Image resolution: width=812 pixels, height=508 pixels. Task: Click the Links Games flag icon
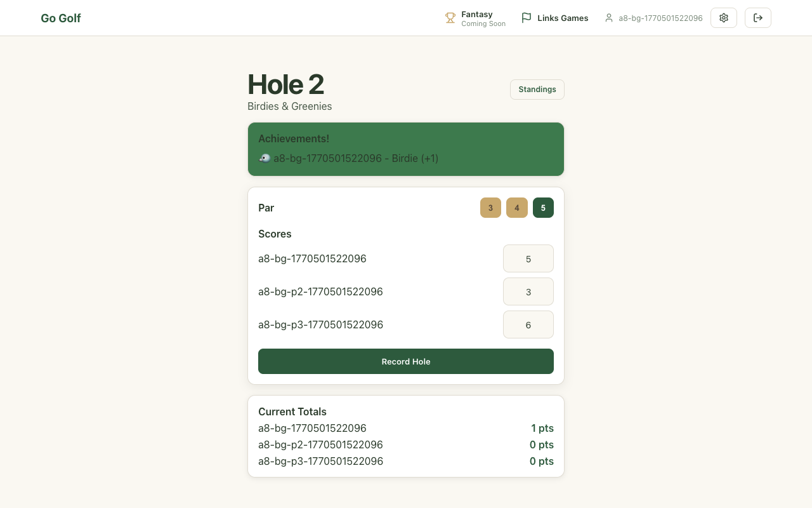(x=526, y=18)
